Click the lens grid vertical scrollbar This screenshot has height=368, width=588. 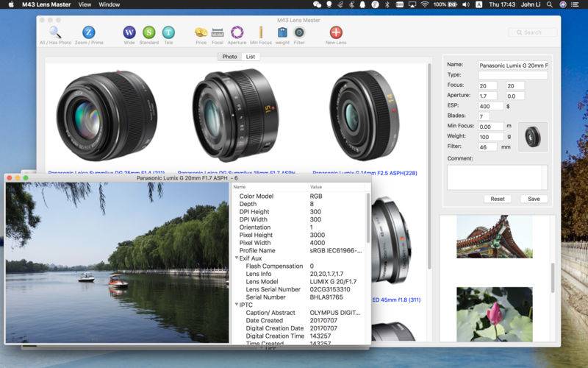(x=429, y=165)
